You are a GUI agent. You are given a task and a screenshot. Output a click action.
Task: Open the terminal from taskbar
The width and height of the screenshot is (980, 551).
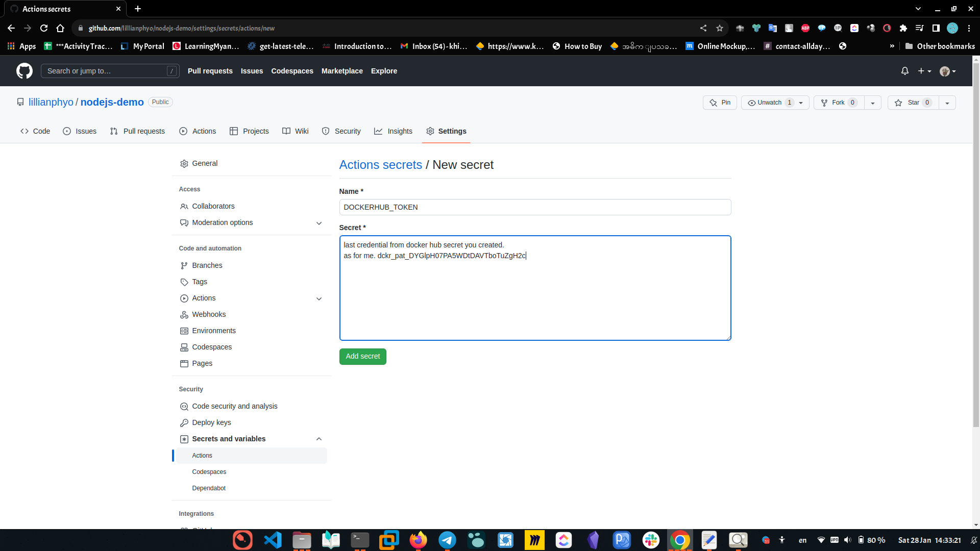[x=360, y=540]
